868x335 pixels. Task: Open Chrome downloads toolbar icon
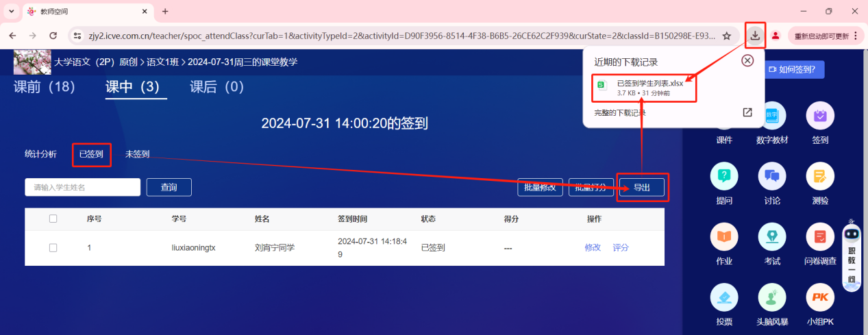[755, 36]
